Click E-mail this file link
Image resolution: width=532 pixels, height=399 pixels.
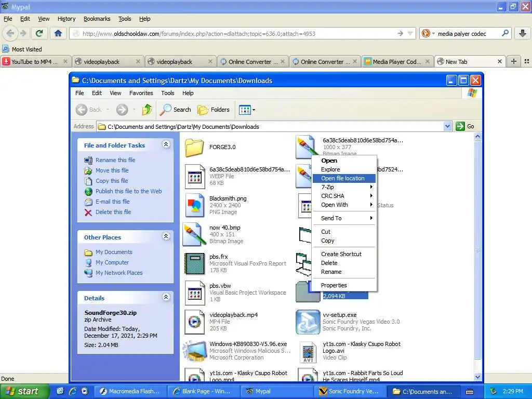(112, 202)
